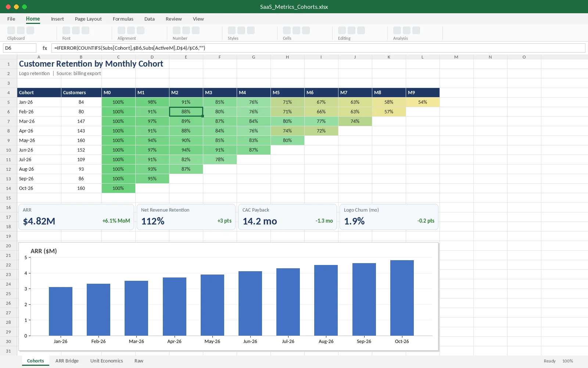
Task: Click the Logo Churn 1.9% card
Action: pyautogui.click(x=389, y=217)
